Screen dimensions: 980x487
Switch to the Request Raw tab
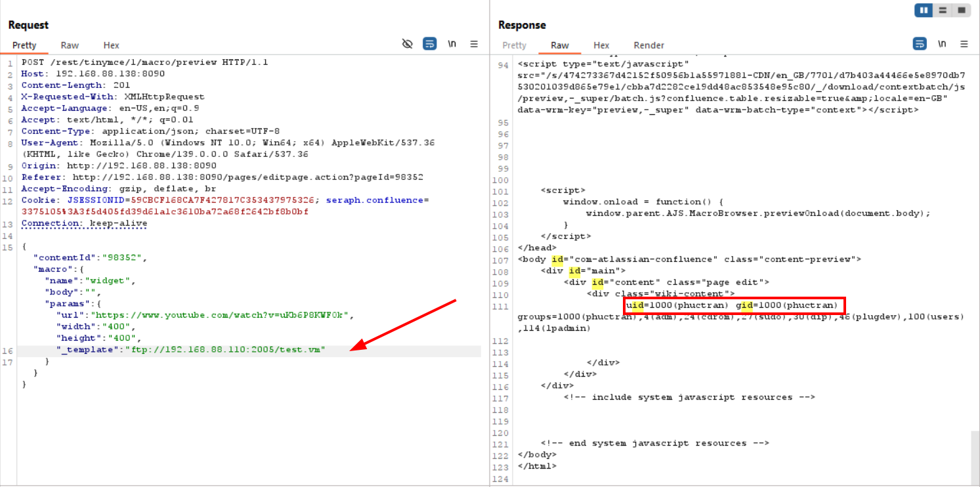70,45
